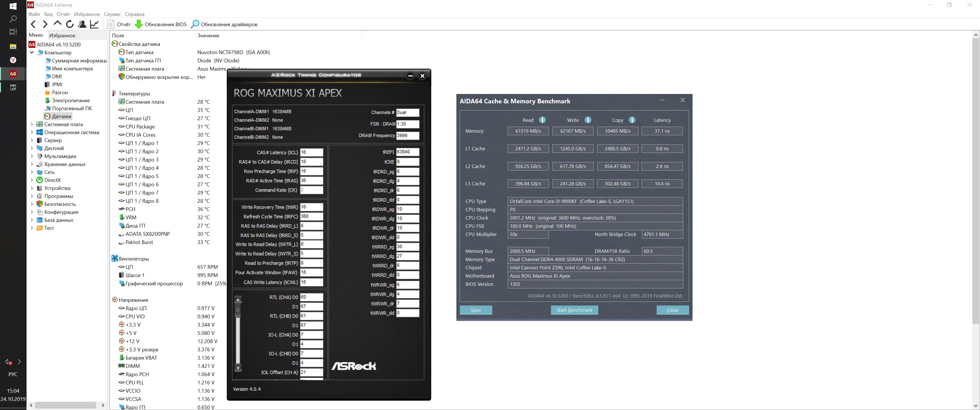Click the Back navigation arrow in the toolbar
Viewport: 980px width, 410px height.
pos(34,24)
